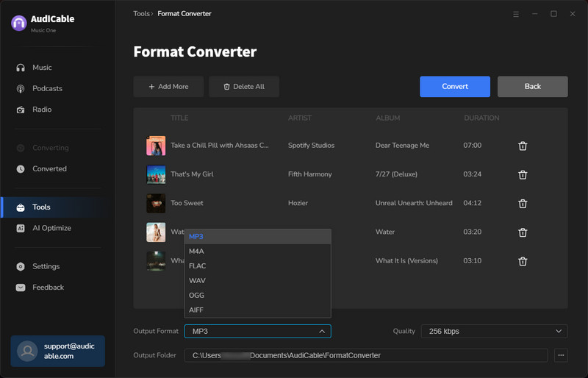The height and width of the screenshot is (378, 588).
Task: Click the Add More button
Action: tap(168, 87)
